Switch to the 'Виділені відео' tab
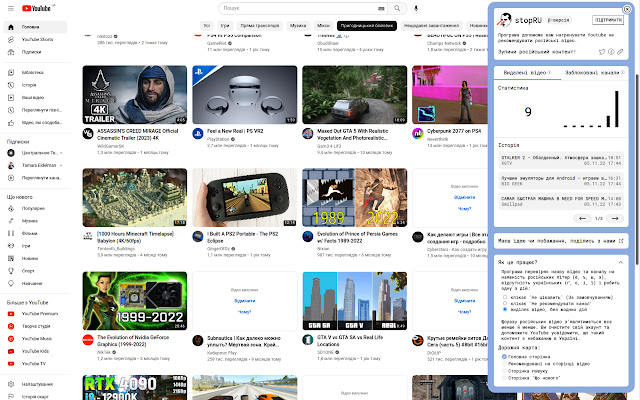 coord(527,73)
